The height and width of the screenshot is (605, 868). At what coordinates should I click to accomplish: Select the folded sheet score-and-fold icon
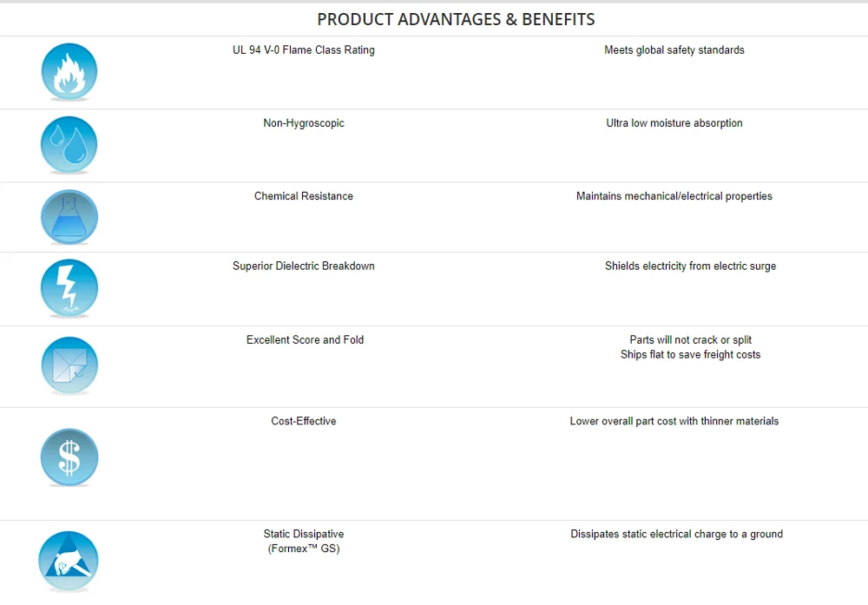coord(69,365)
